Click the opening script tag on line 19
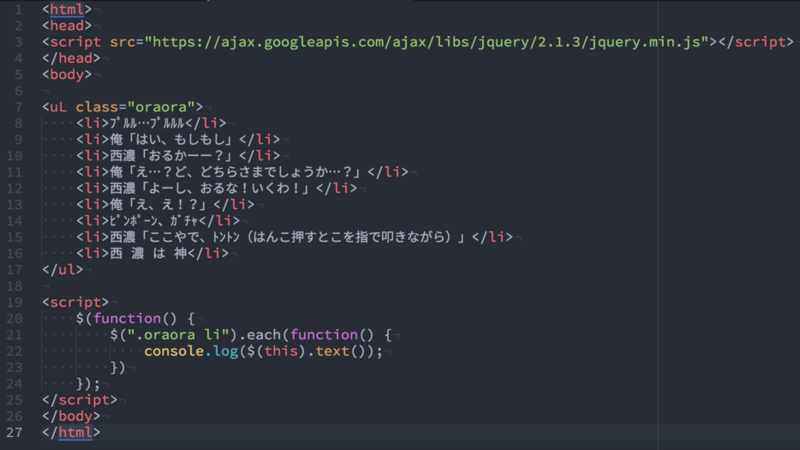The width and height of the screenshot is (800, 450). click(76, 303)
